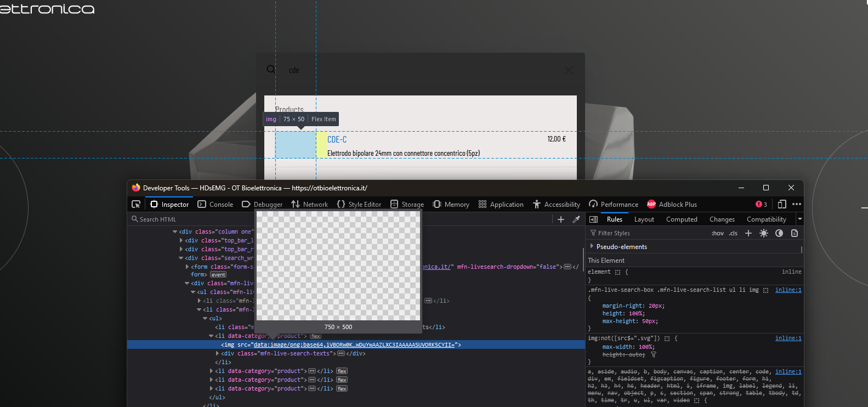Open the Application tab
This screenshot has width=868, height=407.
click(x=501, y=204)
